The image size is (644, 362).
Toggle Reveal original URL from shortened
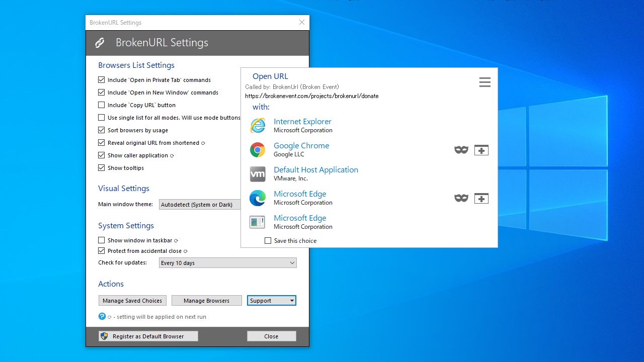point(102,143)
